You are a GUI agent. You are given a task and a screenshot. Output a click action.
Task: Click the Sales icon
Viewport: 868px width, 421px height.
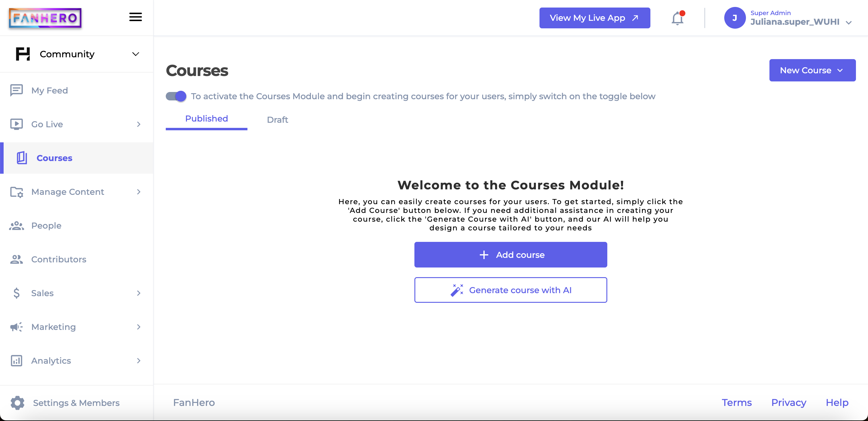17,293
